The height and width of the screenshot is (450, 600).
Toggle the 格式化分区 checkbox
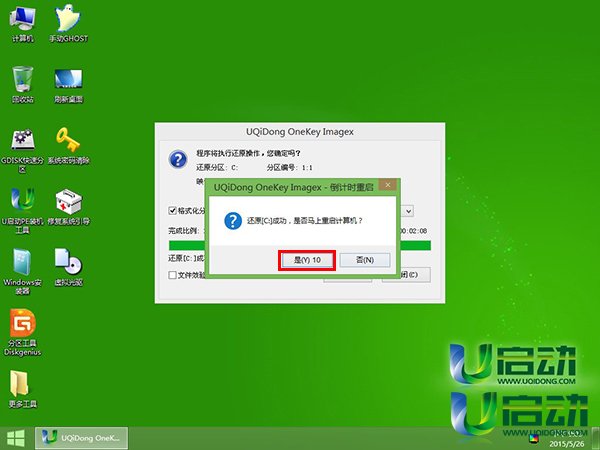[x=173, y=210]
